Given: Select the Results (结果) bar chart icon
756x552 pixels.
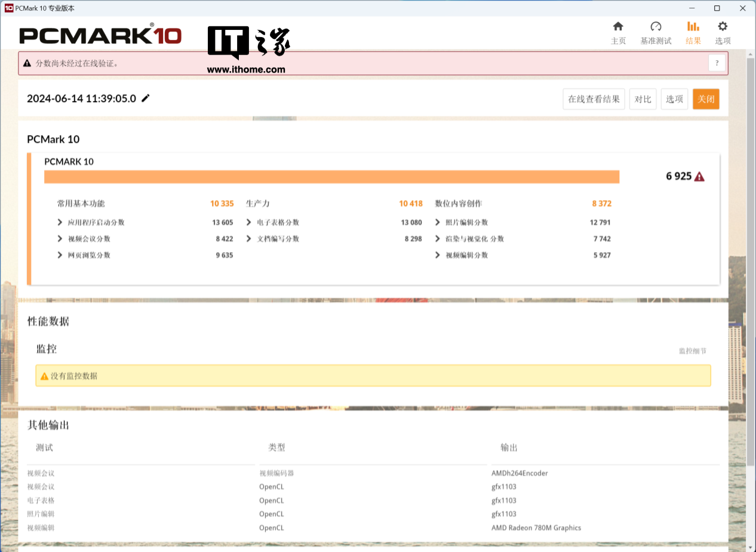Looking at the screenshot, I should [x=693, y=27].
